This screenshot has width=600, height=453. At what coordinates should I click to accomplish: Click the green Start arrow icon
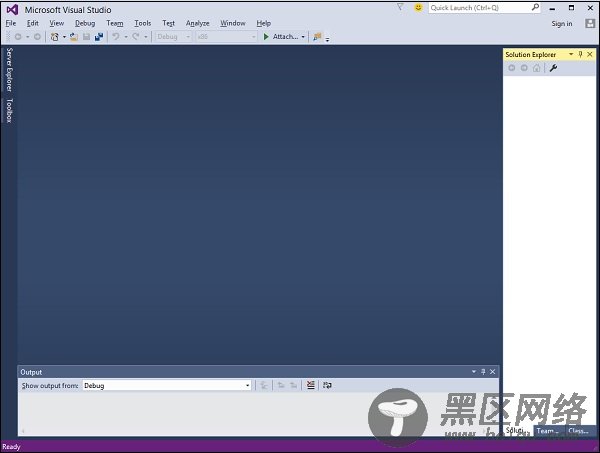[x=266, y=37]
